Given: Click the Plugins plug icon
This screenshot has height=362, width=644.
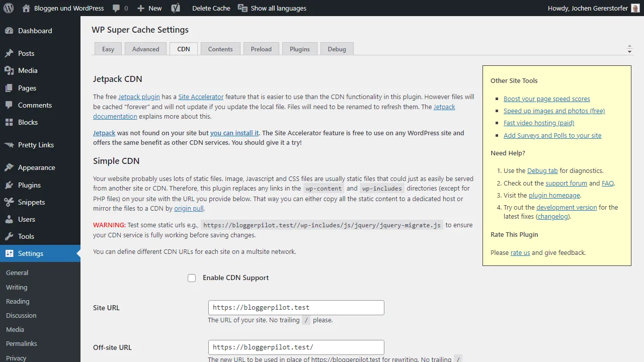Looking at the screenshot, I should [9, 185].
